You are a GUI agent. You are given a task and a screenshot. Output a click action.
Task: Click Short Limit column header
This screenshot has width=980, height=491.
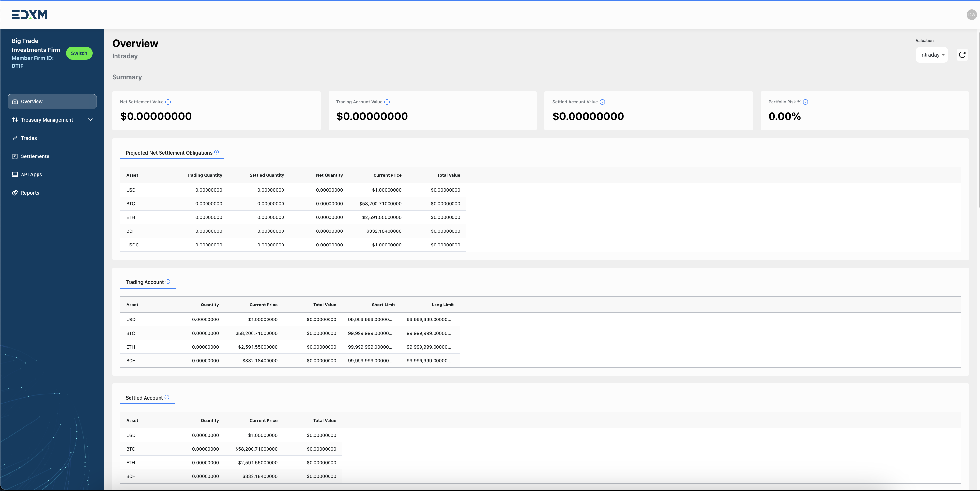pos(383,305)
